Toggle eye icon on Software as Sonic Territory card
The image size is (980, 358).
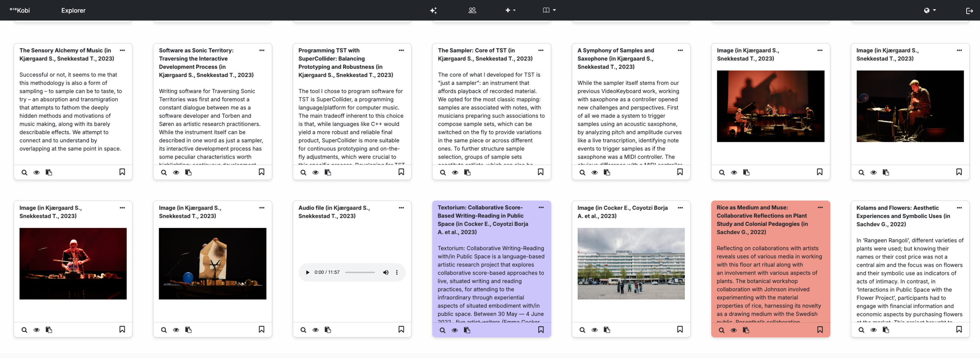pyautogui.click(x=176, y=173)
